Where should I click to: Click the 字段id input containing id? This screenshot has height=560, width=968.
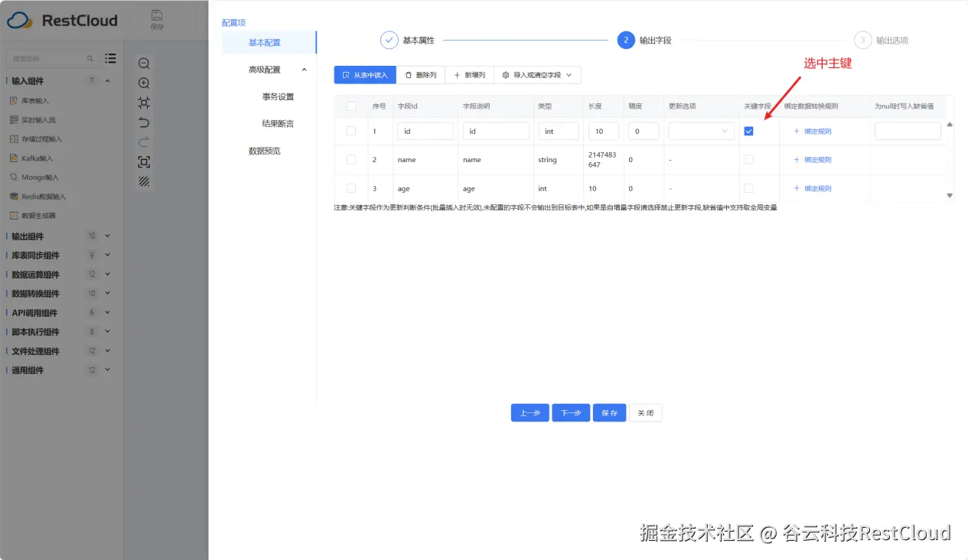(425, 132)
